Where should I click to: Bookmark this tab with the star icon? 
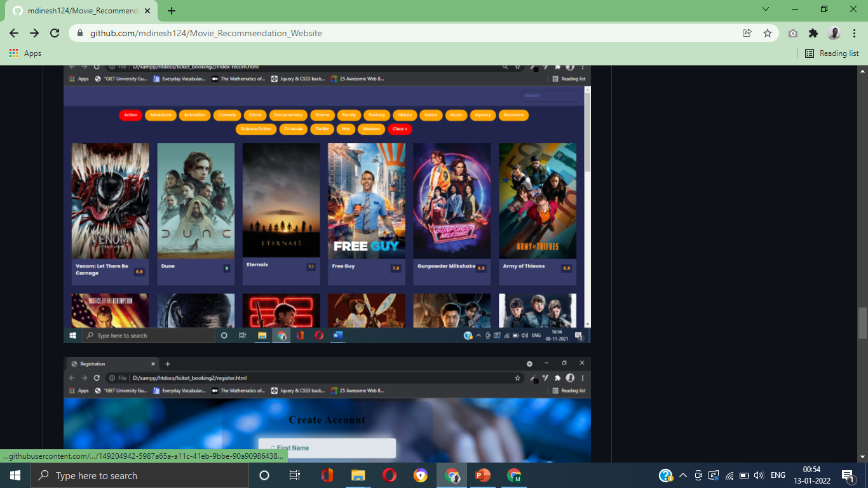point(768,33)
